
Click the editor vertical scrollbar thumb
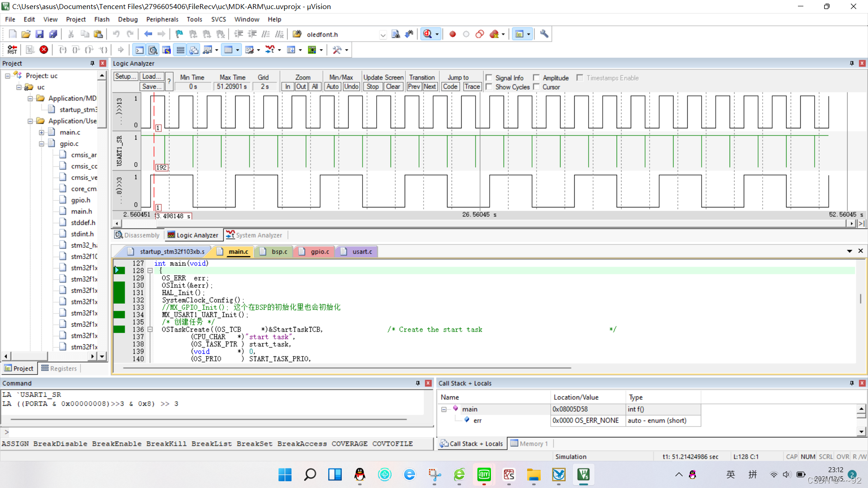click(861, 299)
